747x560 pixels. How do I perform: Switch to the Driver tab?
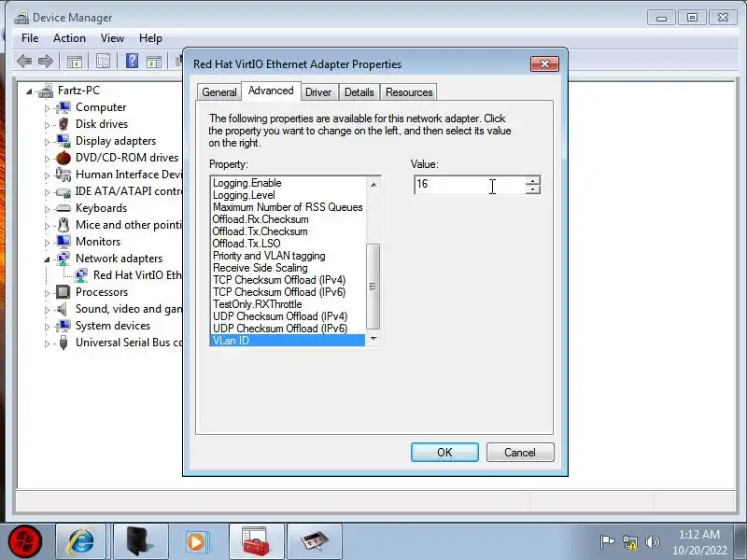(x=318, y=92)
